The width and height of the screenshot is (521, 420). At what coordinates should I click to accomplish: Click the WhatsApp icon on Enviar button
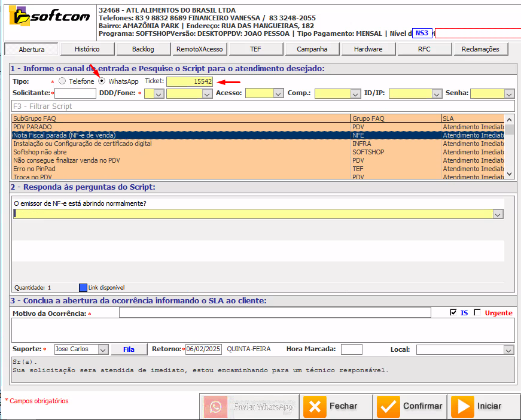(216, 407)
